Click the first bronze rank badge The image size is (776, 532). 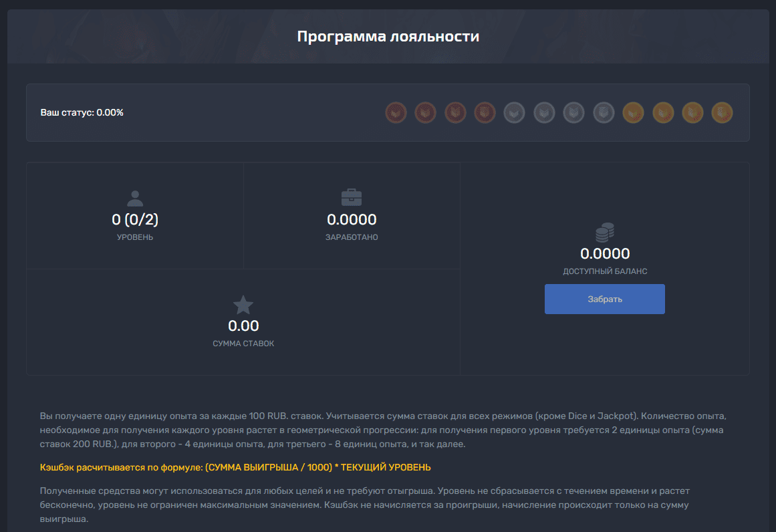click(x=396, y=112)
